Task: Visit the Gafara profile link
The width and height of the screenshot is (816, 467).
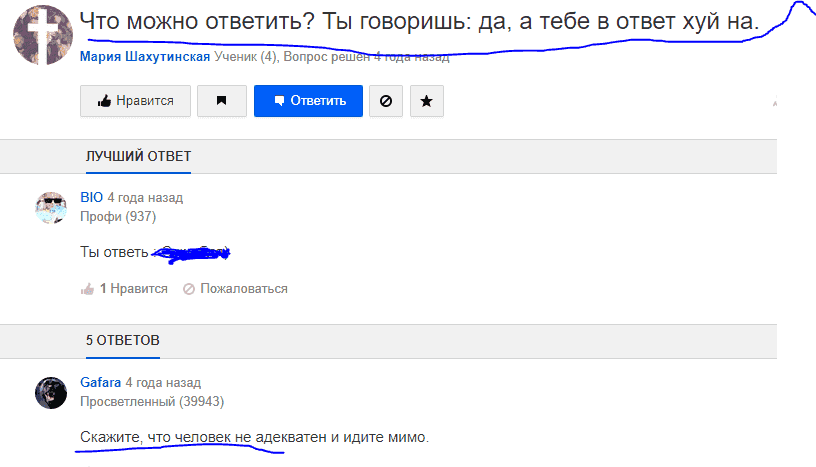Action: click(x=100, y=383)
